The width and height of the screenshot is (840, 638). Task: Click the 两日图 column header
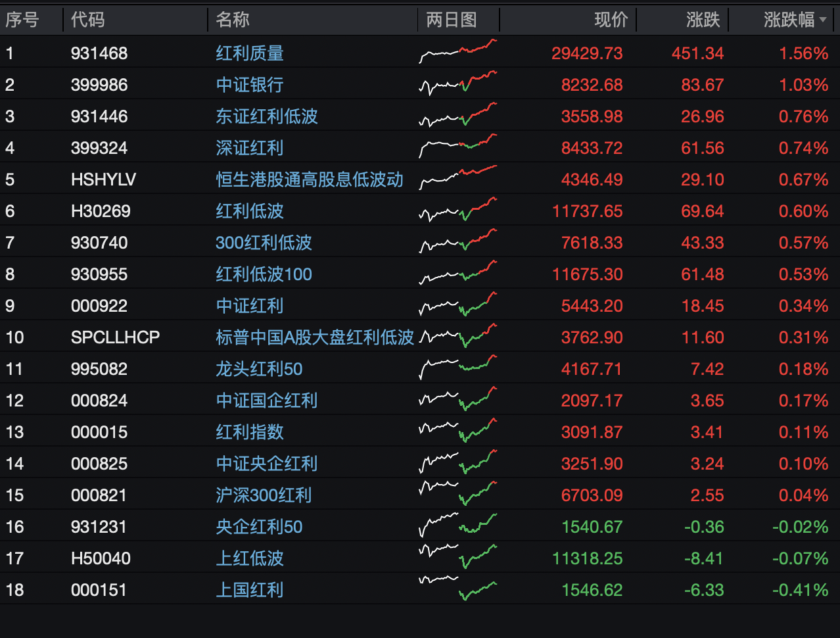tap(452, 20)
